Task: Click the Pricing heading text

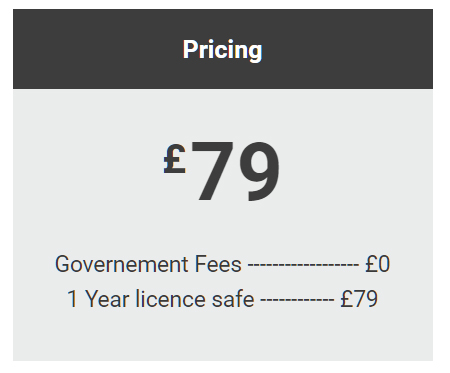Action: coord(222,50)
